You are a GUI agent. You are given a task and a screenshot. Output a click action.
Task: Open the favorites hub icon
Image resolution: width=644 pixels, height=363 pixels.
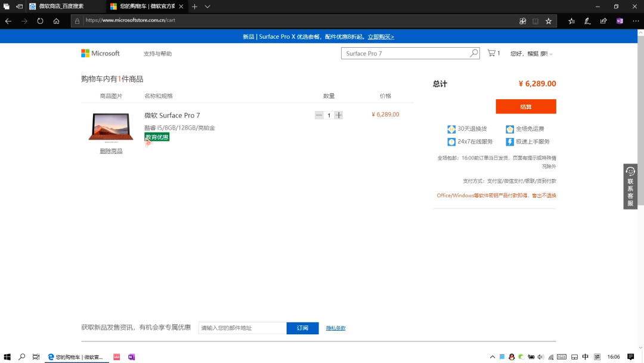click(x=571, y=21)
